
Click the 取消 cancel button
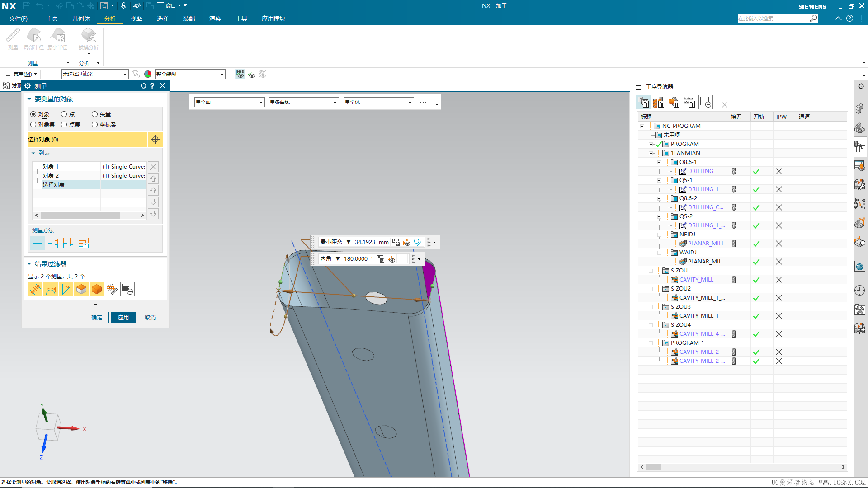point(150,317)
